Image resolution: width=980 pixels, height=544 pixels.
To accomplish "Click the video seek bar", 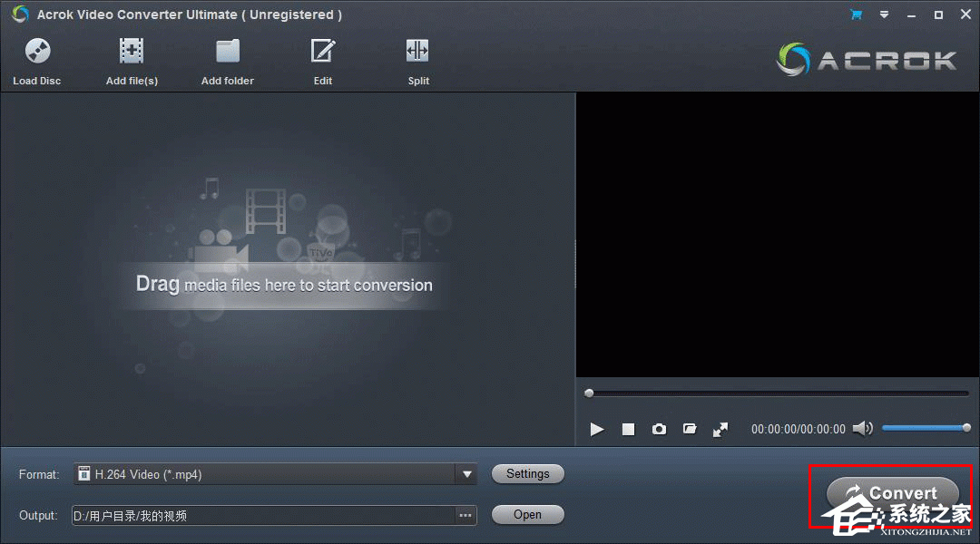I will tap(779, 393).
